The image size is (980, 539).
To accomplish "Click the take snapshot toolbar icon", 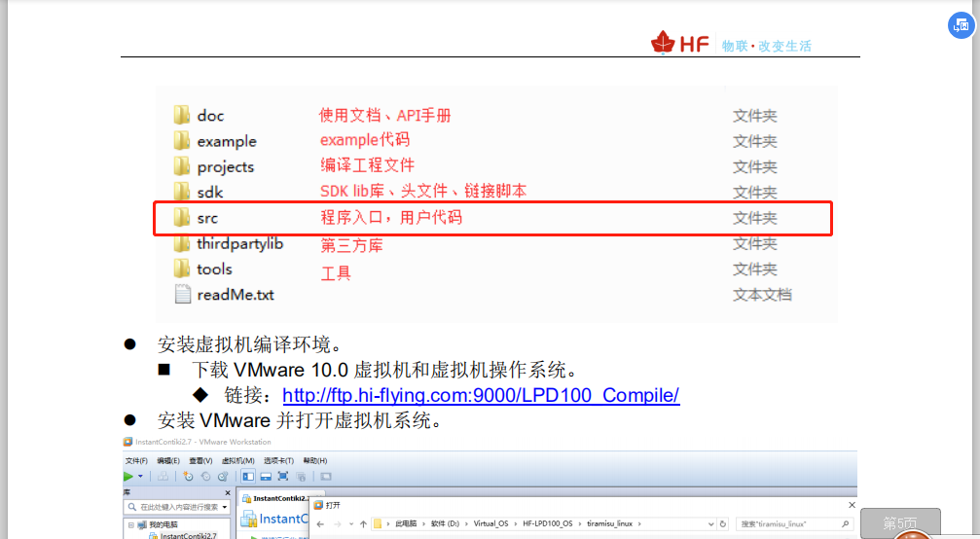I will coord(188,477).
